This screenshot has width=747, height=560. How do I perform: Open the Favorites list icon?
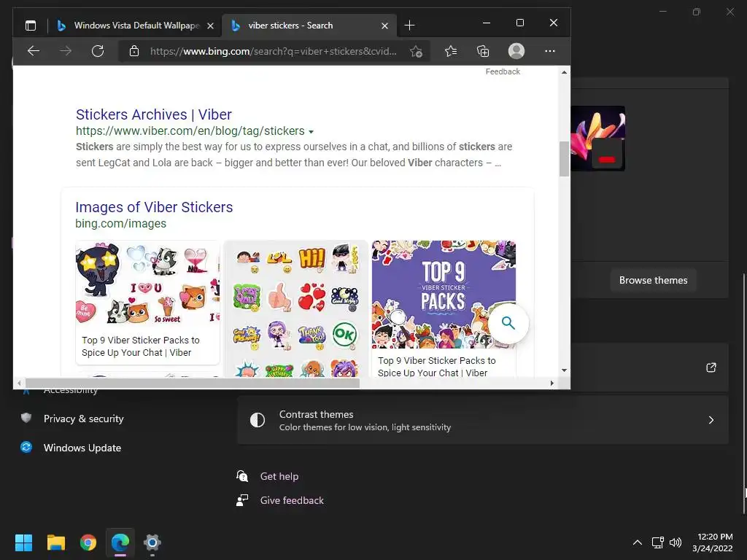click(451, 51)
